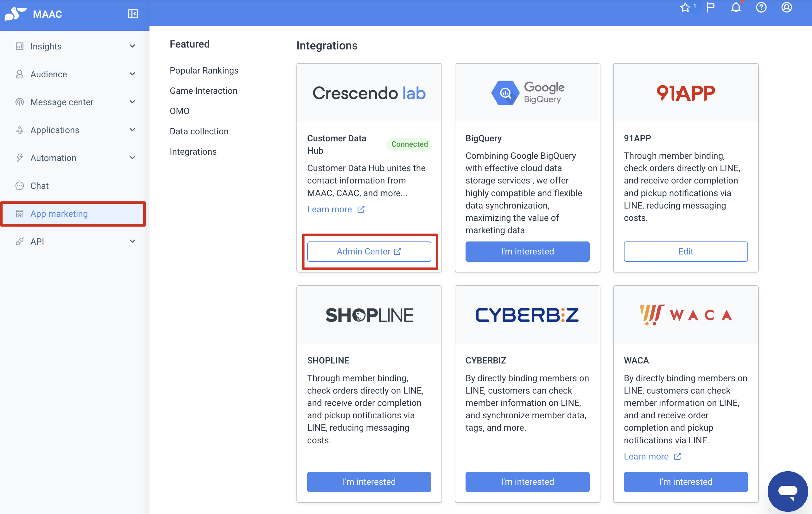Screen dimensions: 812x514
Task: Click Edit on the 91APP card
Action: coord(686,251)
